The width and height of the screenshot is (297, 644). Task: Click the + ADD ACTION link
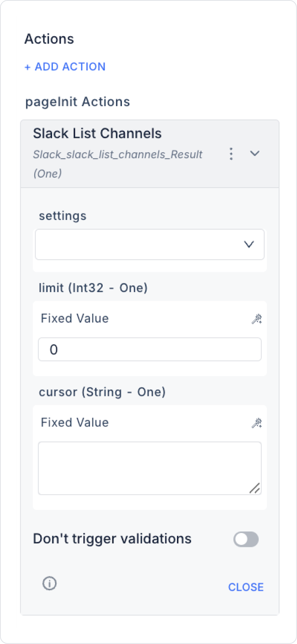[65, 67]
